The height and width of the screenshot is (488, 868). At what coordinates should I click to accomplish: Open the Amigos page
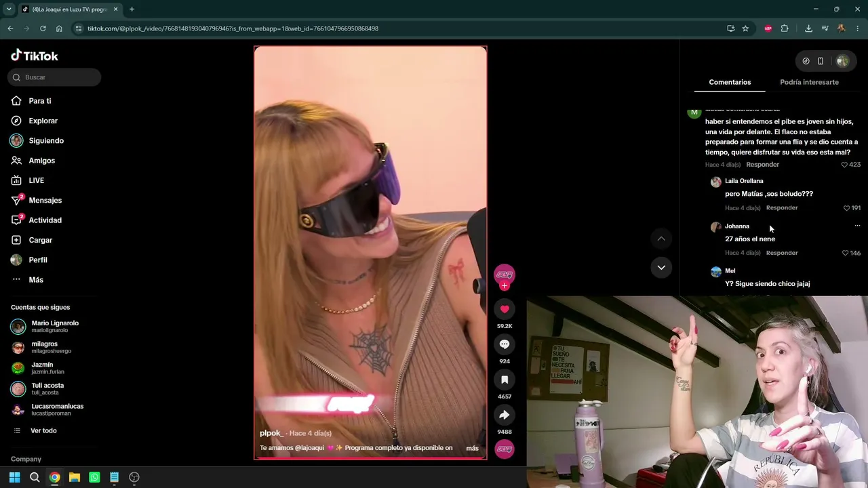click(41, 161)
